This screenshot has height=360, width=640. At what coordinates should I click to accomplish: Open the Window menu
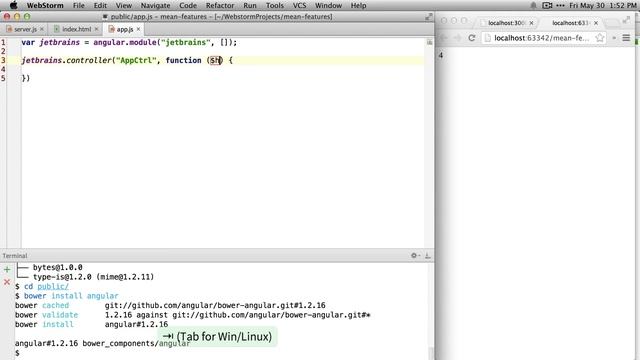(x=328, y=6)
